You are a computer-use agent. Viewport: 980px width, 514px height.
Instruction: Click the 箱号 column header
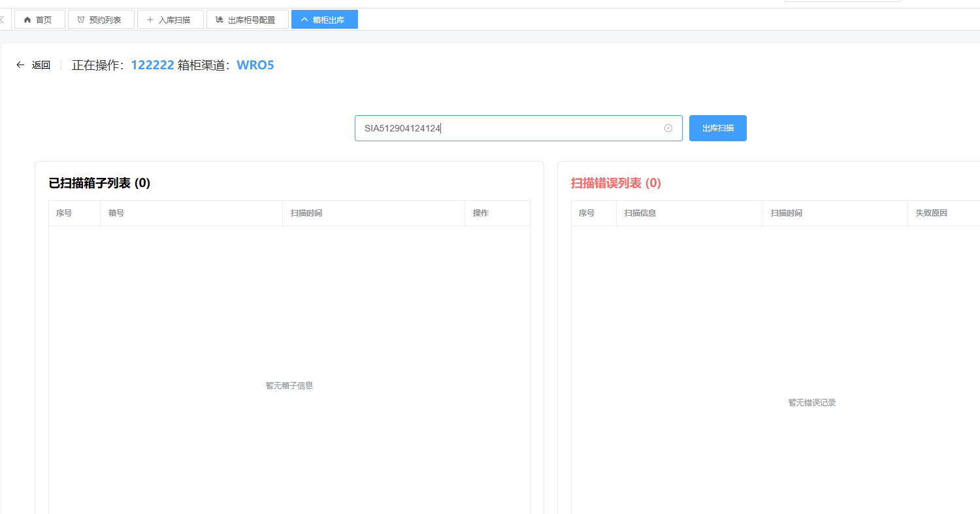coord(116,213)
